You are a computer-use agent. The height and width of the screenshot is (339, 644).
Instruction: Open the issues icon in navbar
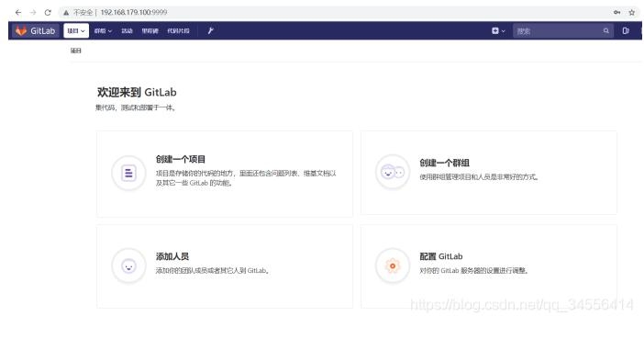coord(626,30)
